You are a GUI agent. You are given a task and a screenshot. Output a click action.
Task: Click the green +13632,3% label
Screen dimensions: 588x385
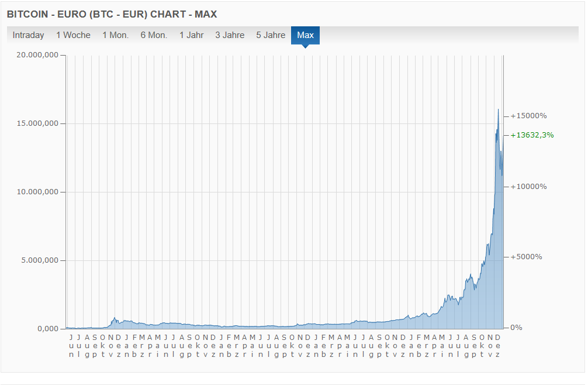coord(532,135)
